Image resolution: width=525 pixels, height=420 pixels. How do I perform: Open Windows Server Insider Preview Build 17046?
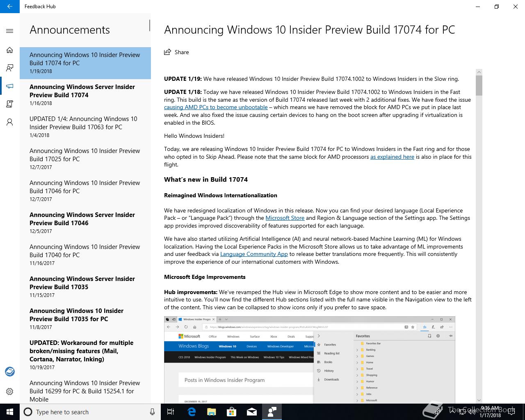click(85, 223)
